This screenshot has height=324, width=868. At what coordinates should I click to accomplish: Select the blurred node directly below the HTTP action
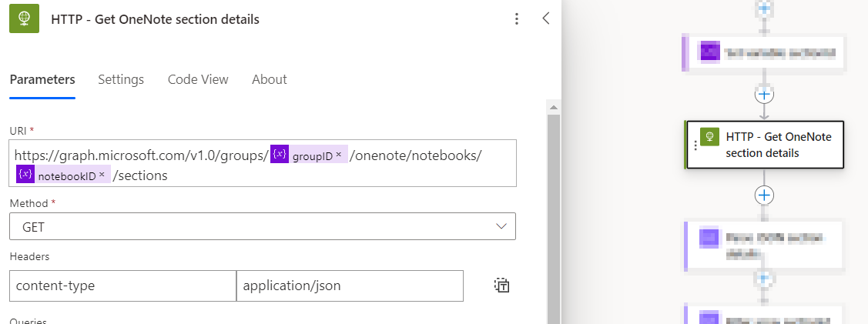[x=764, y=246]
